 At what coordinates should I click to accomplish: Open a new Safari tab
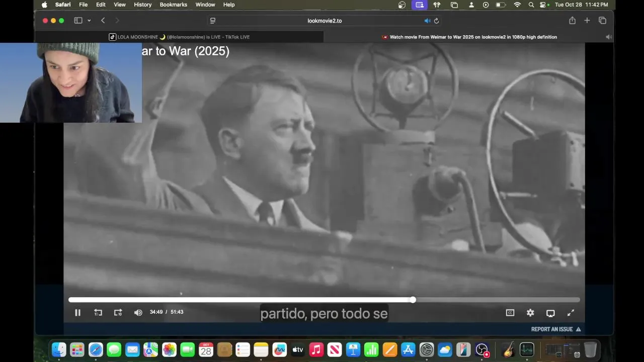(587, 21)
